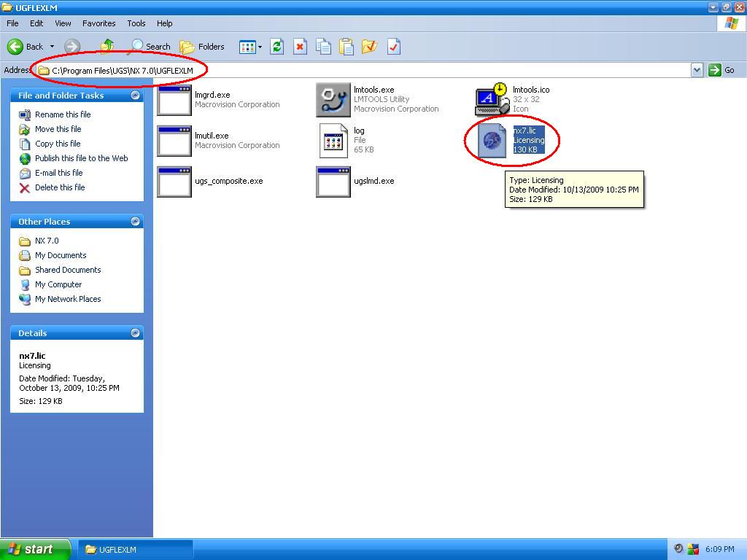Click the red X Delete toolbar icon
Viewport: 747px width, 560px height.
tap(300, 47)
